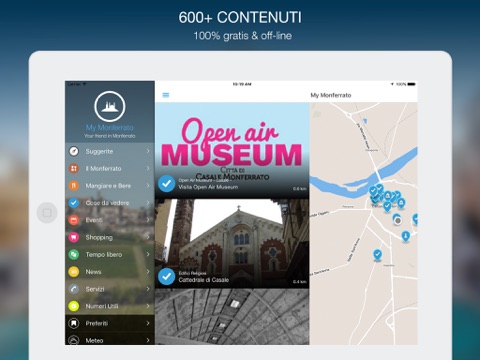Click the News label
The height and width of the screenshot is (360, 480).
pos(93,272)
